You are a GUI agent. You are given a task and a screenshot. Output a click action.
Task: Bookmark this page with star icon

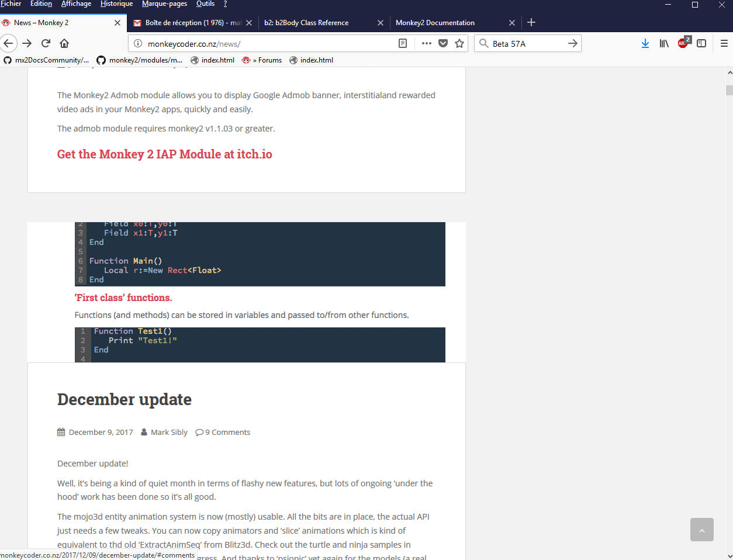[459, 43]
